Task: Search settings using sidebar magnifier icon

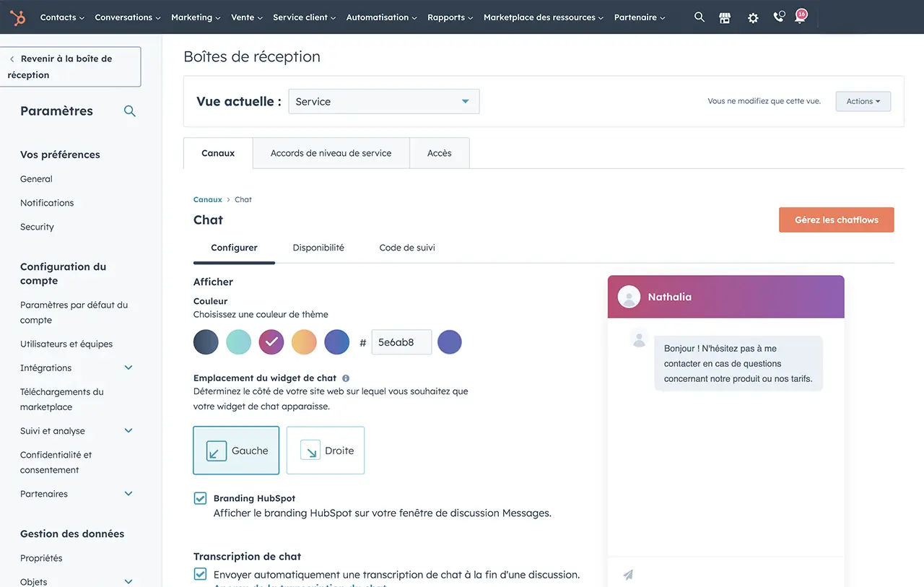Action: (130, 111)
